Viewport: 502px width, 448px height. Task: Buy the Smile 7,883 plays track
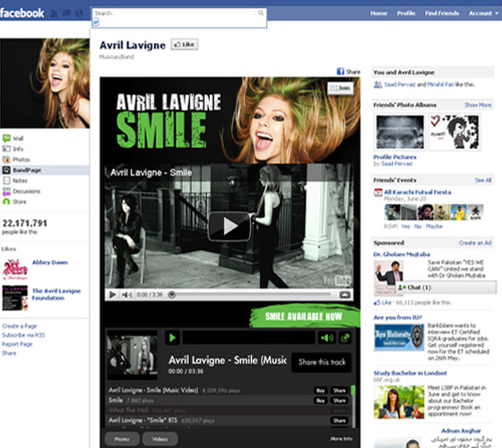[x=321, y=401]
